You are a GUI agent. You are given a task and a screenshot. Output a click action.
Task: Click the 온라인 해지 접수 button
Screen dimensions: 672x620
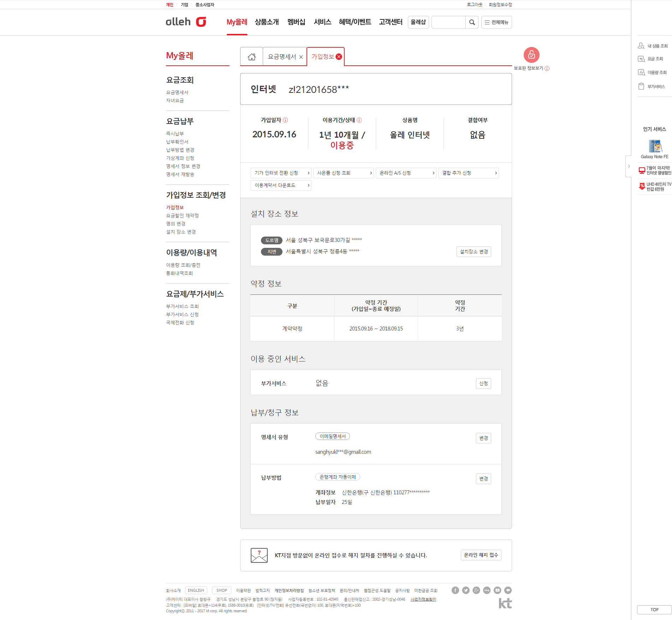coord(481,555)
